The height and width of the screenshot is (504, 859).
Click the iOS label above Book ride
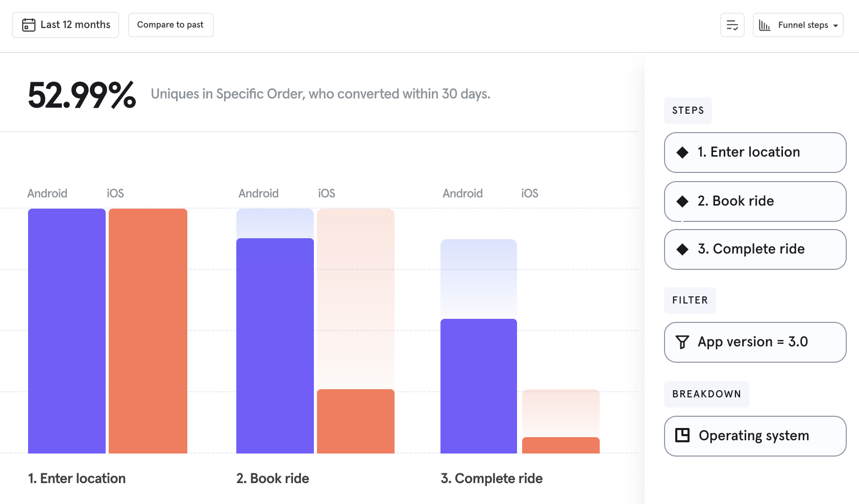point(327,193)
